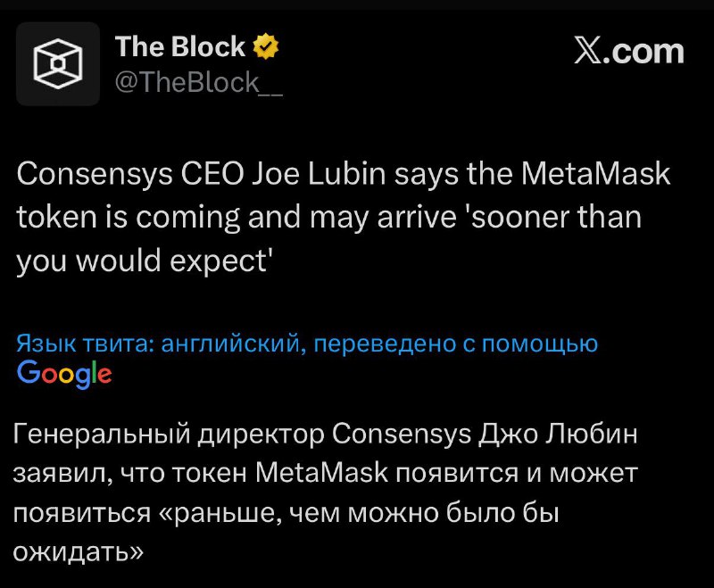Click "заявил" in the Russian translation
This screenshot has height=588, width=714.
(61, 473)
